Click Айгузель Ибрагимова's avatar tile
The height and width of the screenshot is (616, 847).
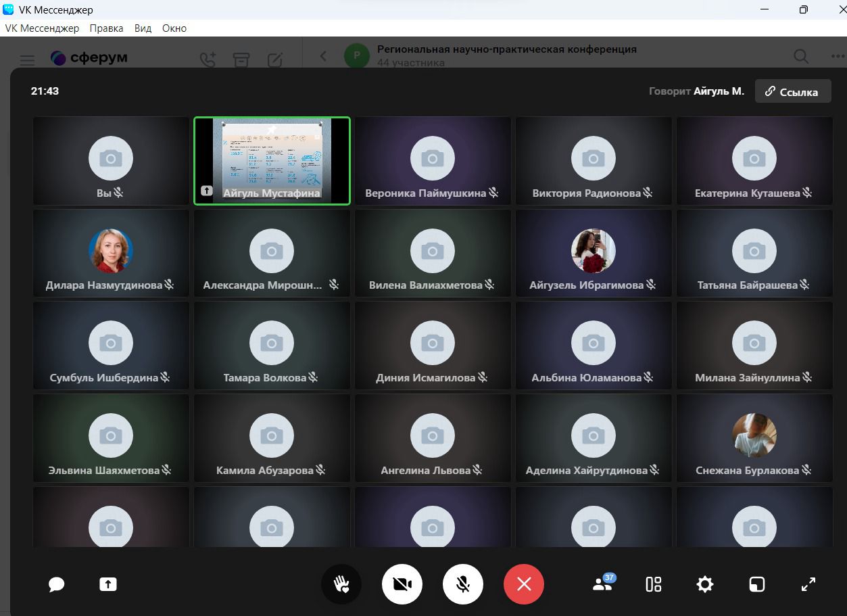pos(594,252)
